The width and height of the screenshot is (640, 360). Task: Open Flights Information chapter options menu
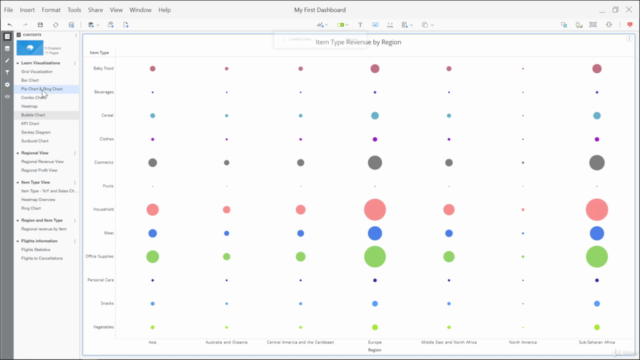[75, 241]
